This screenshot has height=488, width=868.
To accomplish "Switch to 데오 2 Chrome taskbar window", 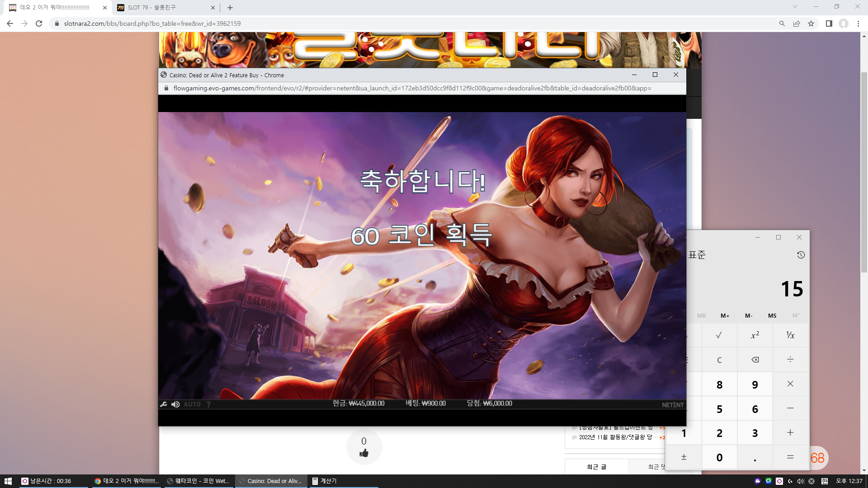I will point(127,481).
